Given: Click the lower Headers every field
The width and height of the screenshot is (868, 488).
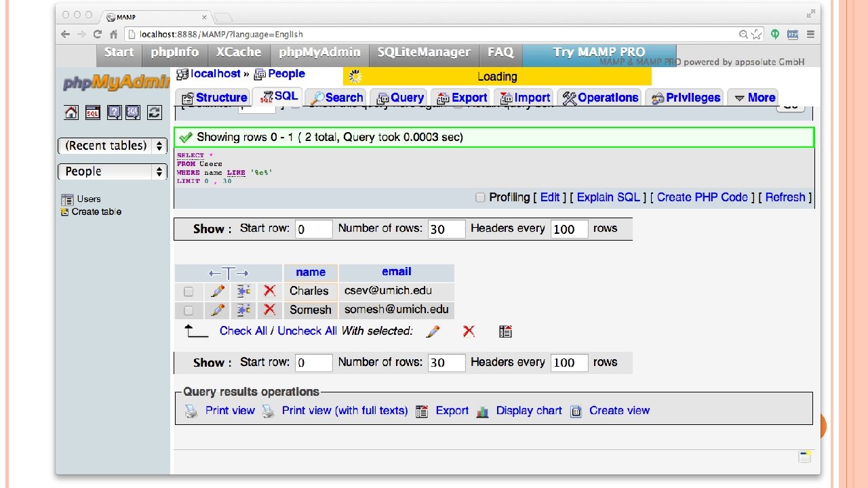Looking at the screenshot, I should click(x=569, y=363).
